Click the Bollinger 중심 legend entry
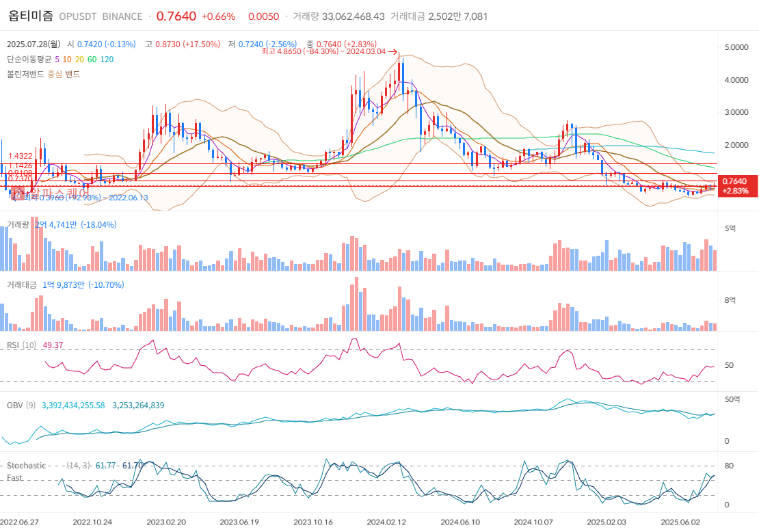The image size is (759, 532). coord(55,74)
